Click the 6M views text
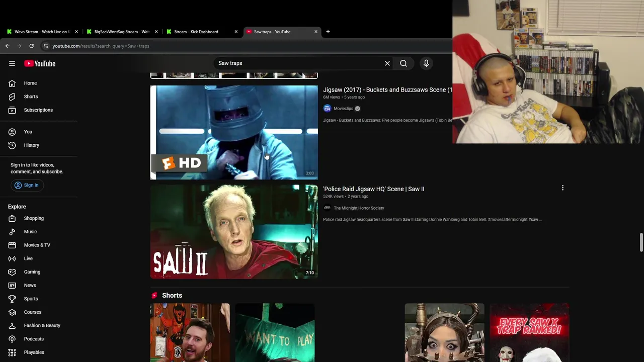The width and height of the screenshot is (644, 362). (x=332, y=97)
